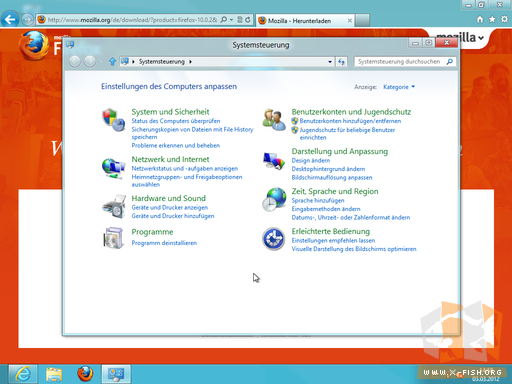Image resolution: width=512 pixels, height=384 pixels.
Task: Click the browser search magnifier in address bar
Action: tap(224, 20)
